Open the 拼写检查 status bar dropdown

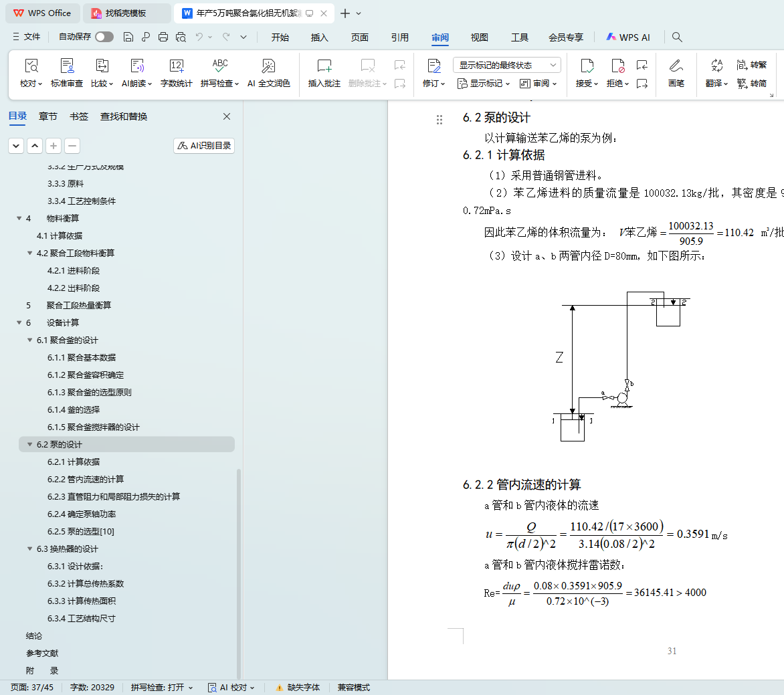pos(162,687)
